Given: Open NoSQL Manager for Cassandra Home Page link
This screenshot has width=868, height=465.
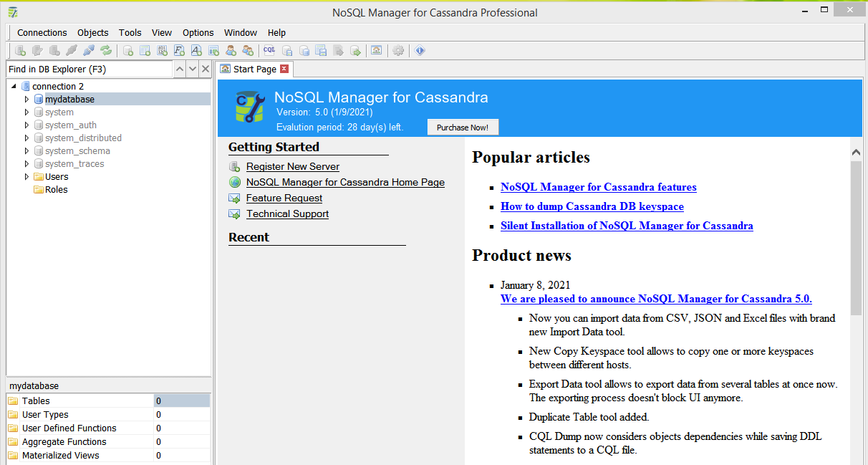Looking at the screenshot, I should click(345, 182).
